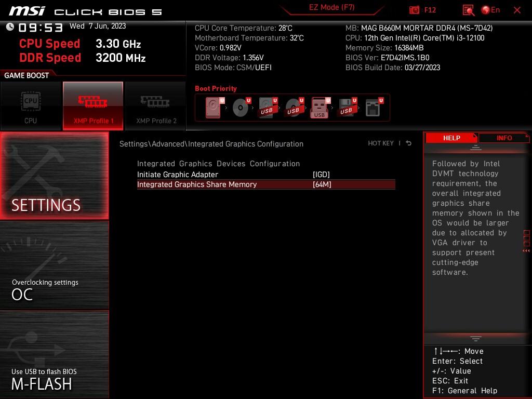This screenshot has width=532, height=399.
Task: Select the USB floppy boot device icon
Action: [x=347, y=108]
